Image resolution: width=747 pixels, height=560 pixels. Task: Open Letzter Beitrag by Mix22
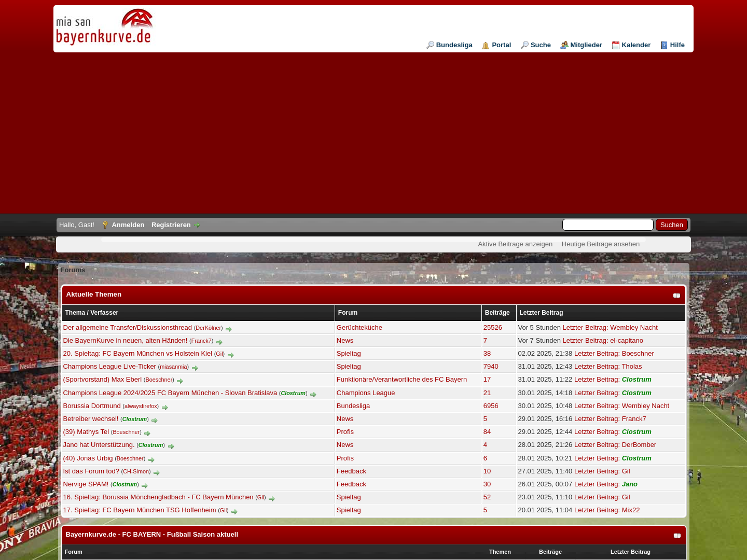(x=607, y=510)
